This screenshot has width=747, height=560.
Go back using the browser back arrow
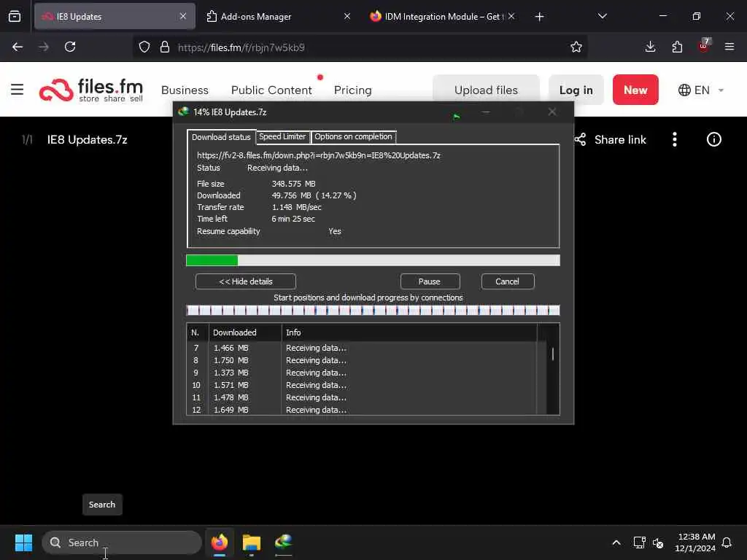click(x=18, y=47)
